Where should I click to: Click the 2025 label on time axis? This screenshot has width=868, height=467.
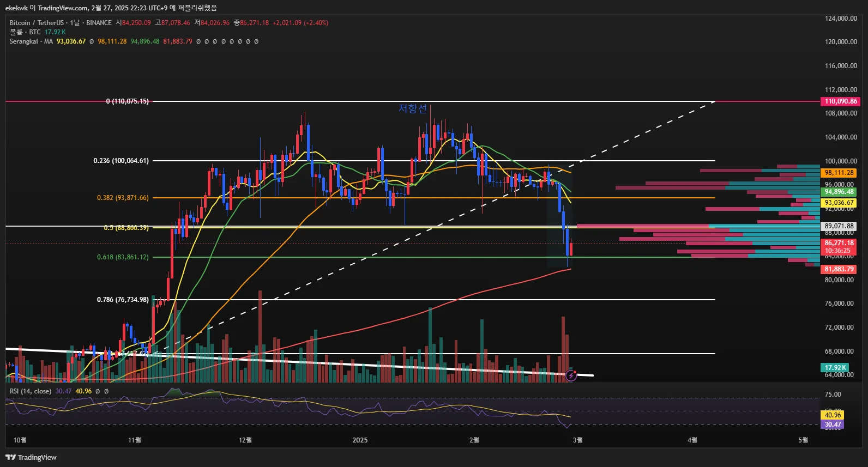pos(360,440)
